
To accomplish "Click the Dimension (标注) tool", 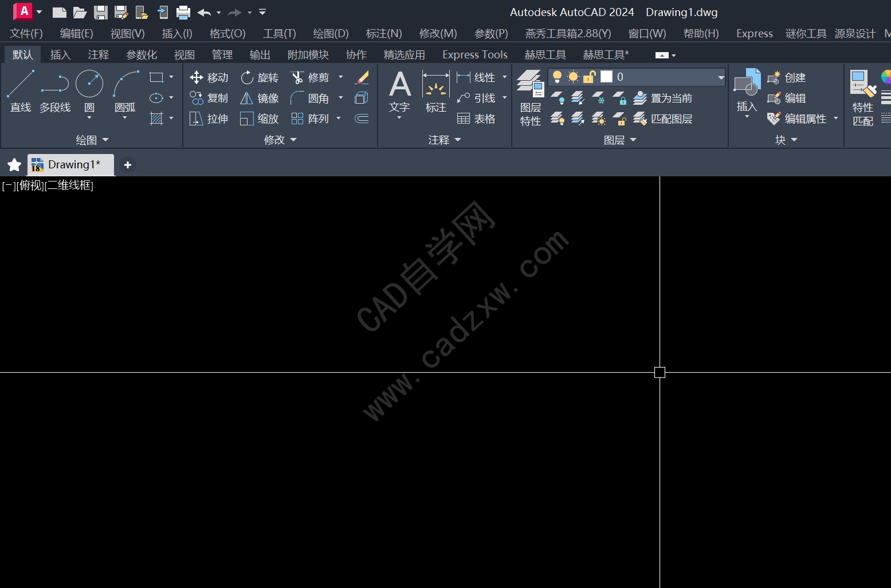I will (435, 92).
